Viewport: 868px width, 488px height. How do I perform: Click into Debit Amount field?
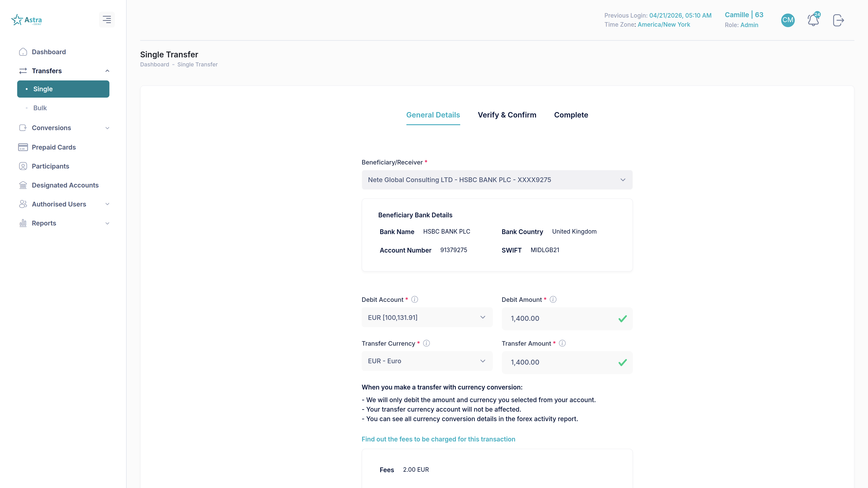point(567,319)
